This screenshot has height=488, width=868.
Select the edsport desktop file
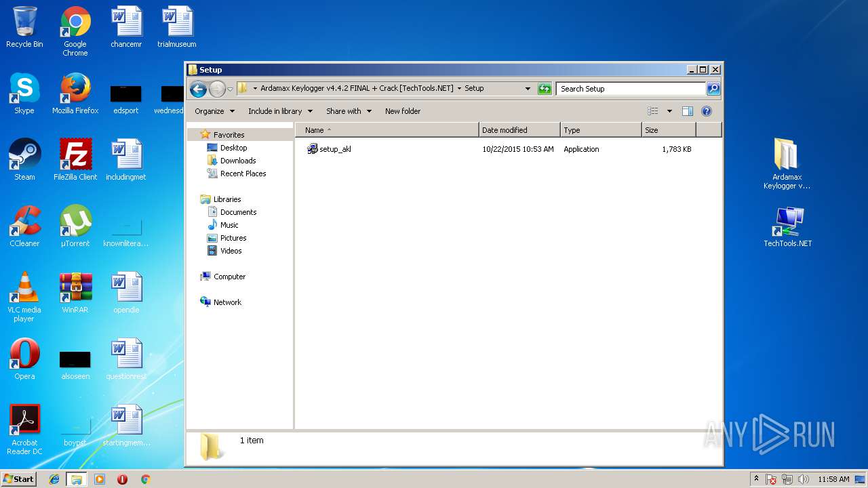pyautogui.click(x=126, y=99)
